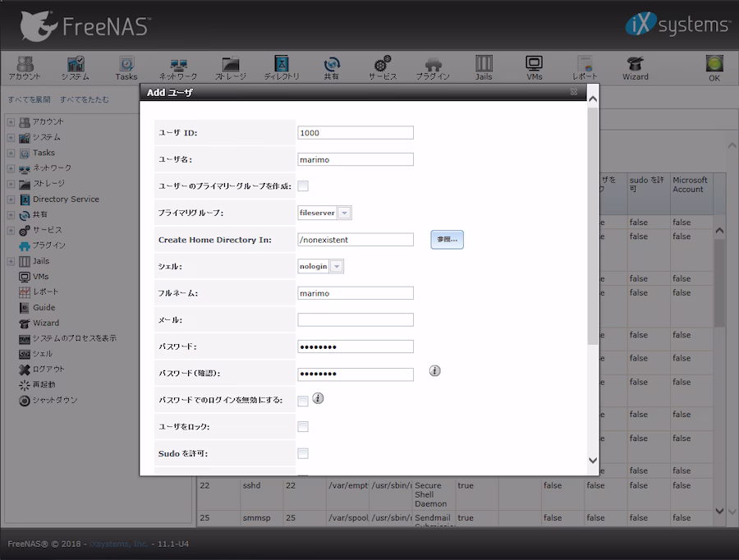The height and width of the screenshot is (560, 739).
Task: Click ログアウト in the sidebar tree
Action: coord(48,370)
